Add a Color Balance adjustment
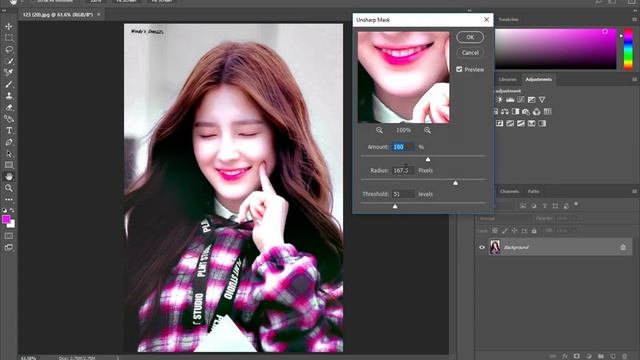640x360 pixels. [505, 111]
